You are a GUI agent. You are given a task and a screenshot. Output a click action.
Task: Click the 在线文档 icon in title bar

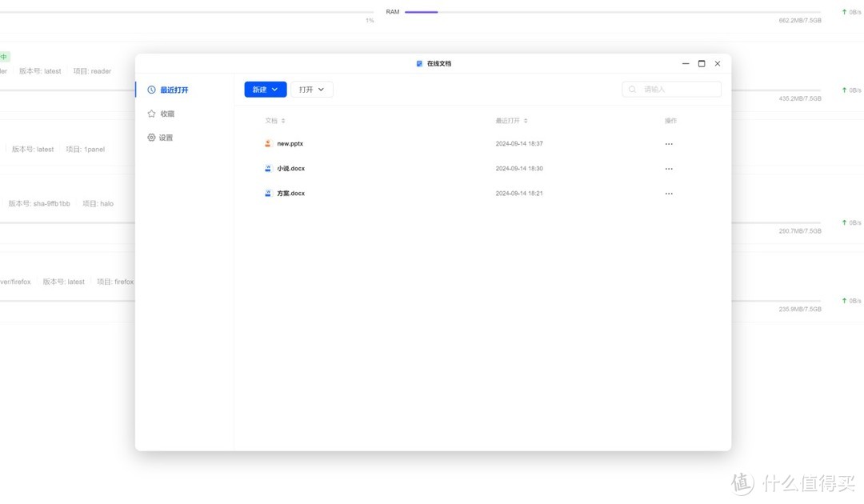coord(418,62)
